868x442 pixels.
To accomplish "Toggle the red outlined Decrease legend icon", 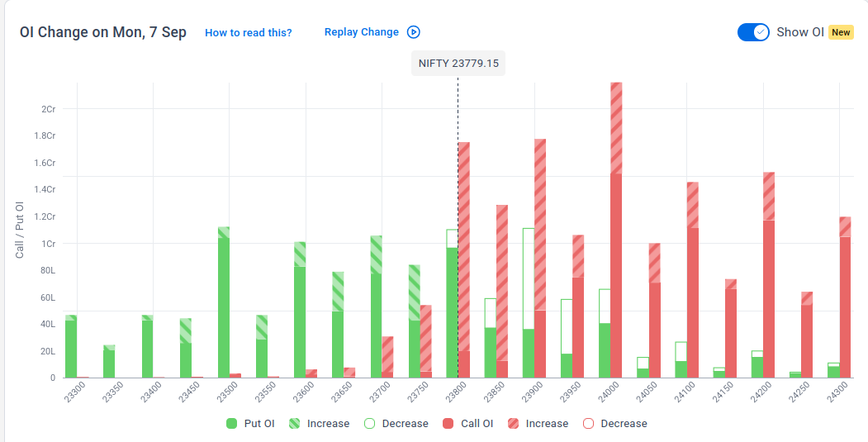I will coord(589,424).
